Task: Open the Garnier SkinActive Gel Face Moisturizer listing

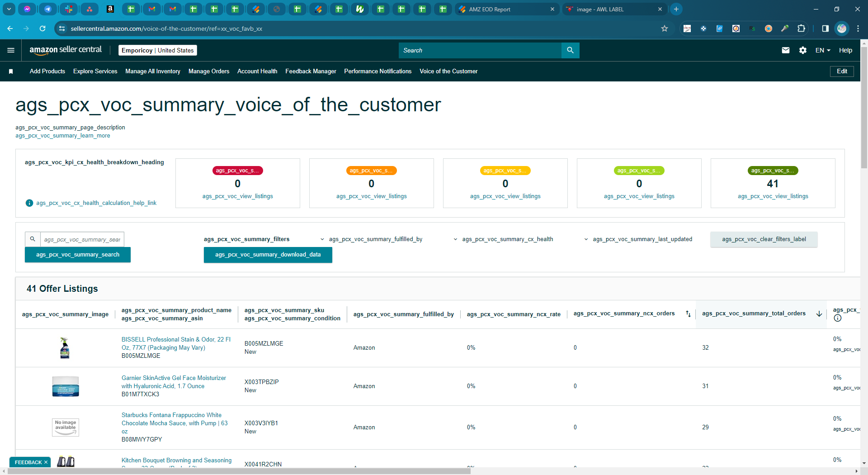Action: (x=174, y=382)
